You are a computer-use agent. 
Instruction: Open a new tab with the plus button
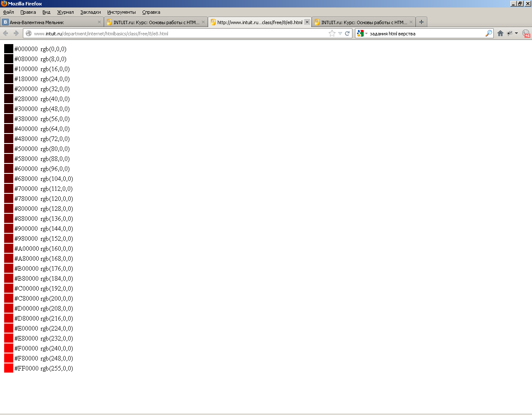[x=421, y=22]
